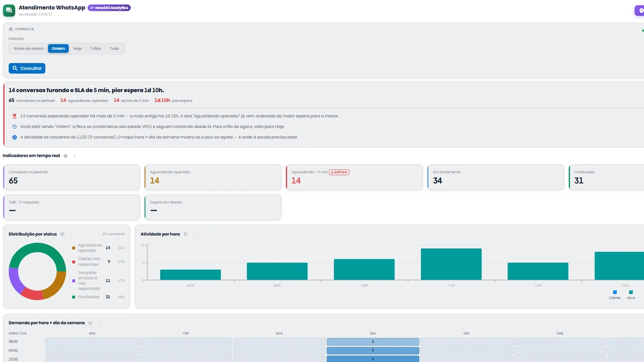Toggle Ativa series in chart legend
Image resolution: width=644 pixels, height=362 pixels.
coord(631,295)
